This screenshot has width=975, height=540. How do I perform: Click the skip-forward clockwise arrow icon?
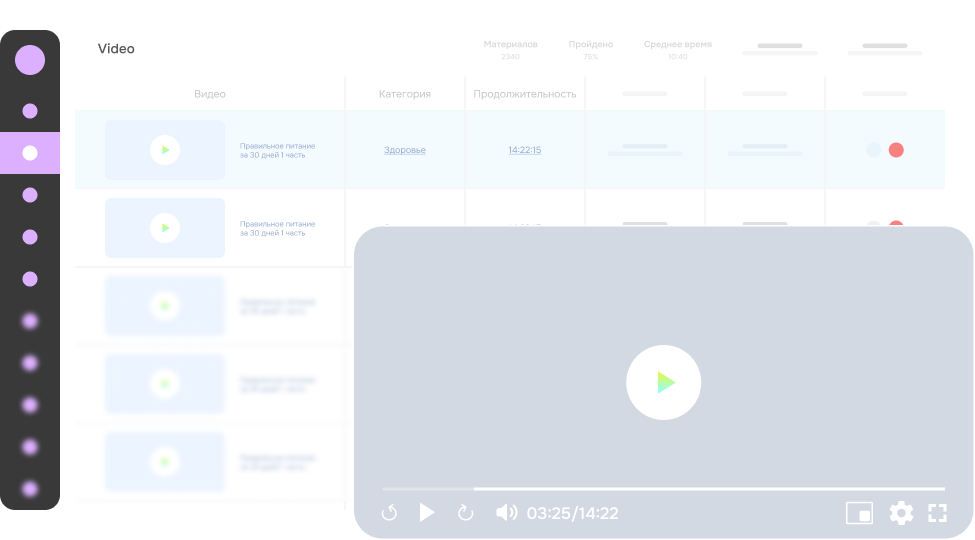click(465, 513)
